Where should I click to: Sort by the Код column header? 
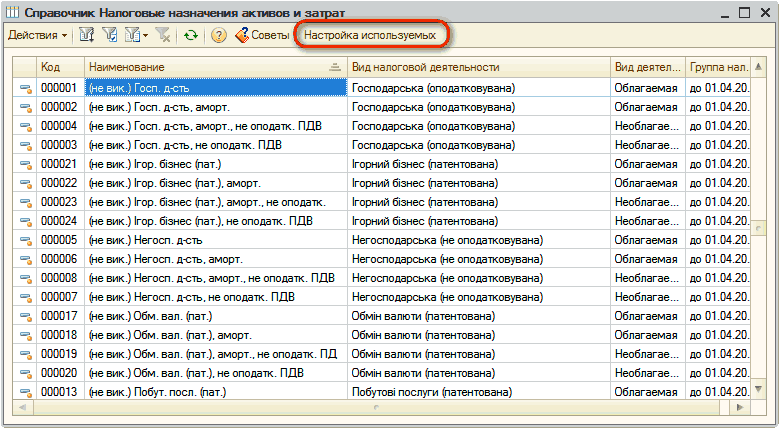coord(60,67)
